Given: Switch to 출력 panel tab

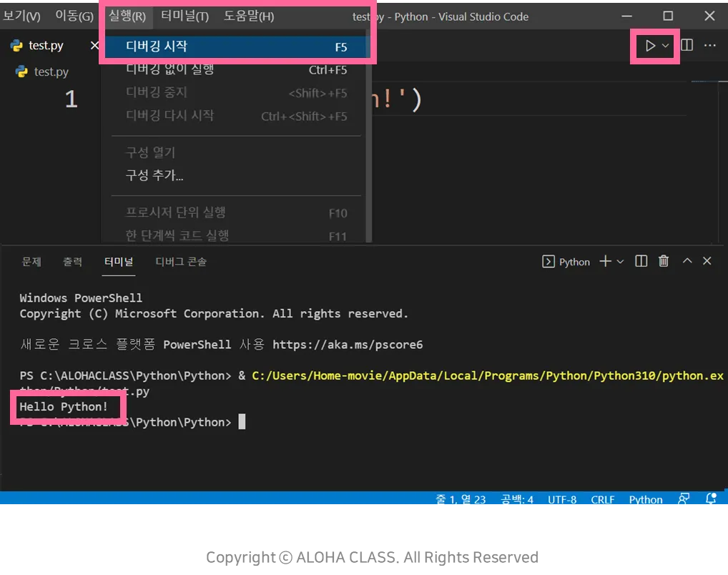Looking at the screenshot, I should [72, 262].
